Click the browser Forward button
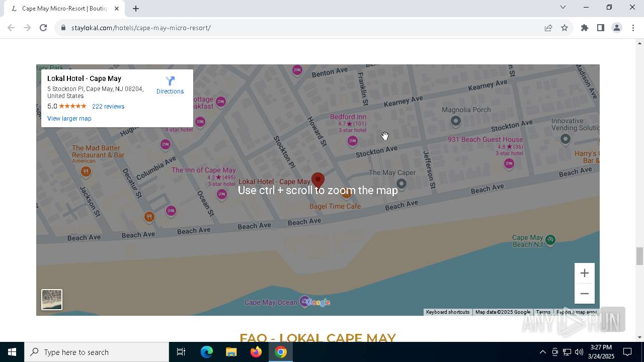The image size is (644, 362). [27, 28]
